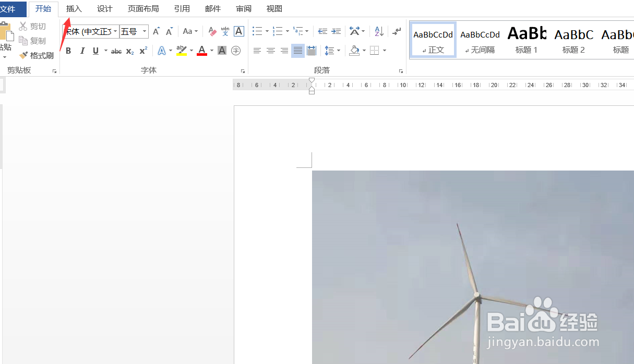Apply the 无间隔 style
The width and height of the screenshot is (634, 364).
pos(480,40)
